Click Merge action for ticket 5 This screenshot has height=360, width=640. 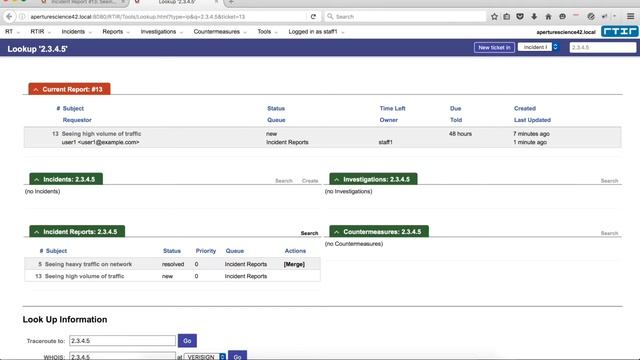pos(294,264)
